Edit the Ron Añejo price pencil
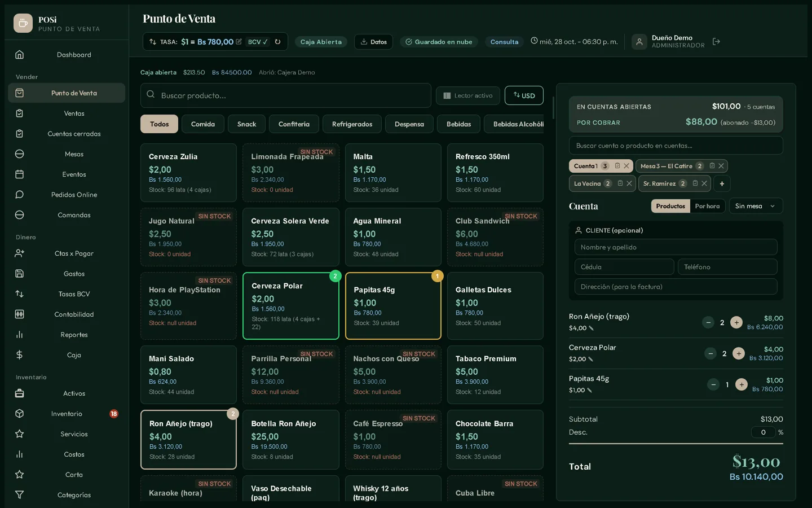Screen dimensions: 812x508 coord(591,329)
